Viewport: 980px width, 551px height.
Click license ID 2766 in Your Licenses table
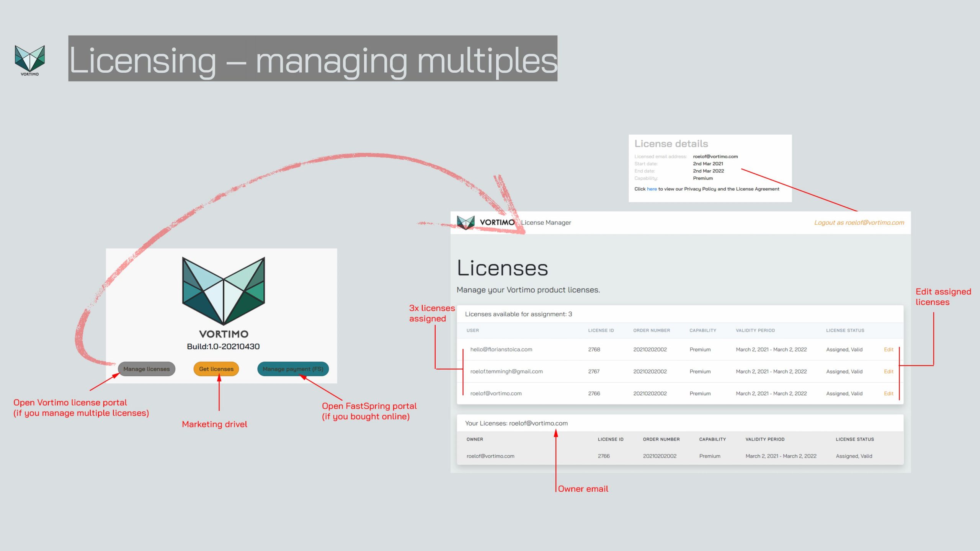click(x=604, y=456)
